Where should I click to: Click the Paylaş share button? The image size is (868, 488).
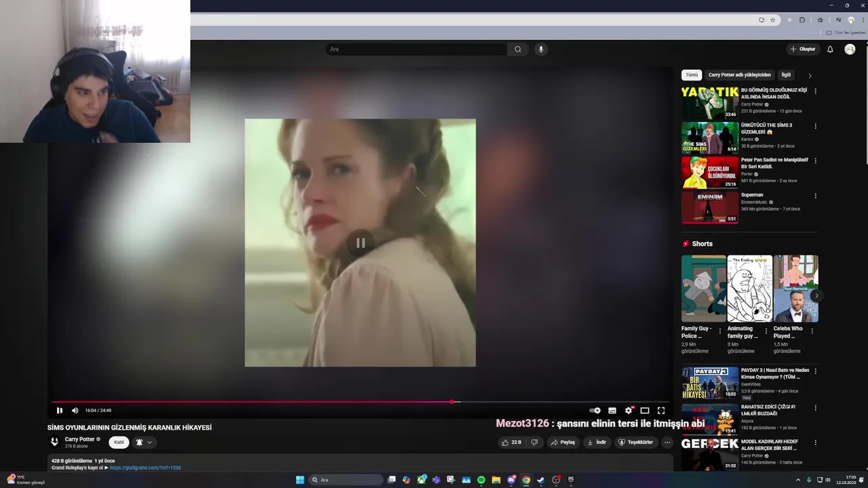click(x=563, y=442)
